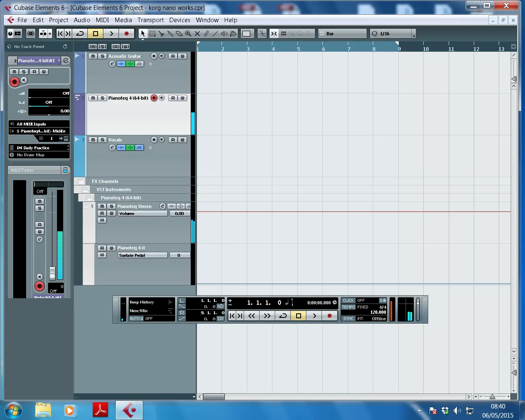Open the Sustain Pedal automation parameter dropdown

(x=143, y=255)
